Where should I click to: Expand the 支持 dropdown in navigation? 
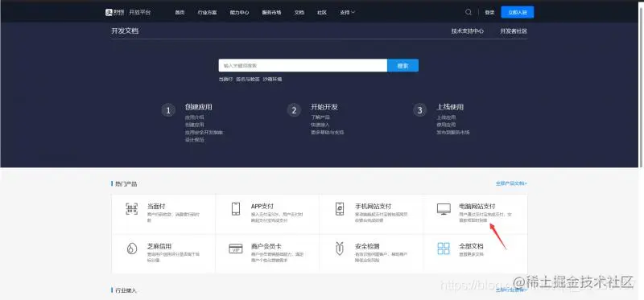348,12
